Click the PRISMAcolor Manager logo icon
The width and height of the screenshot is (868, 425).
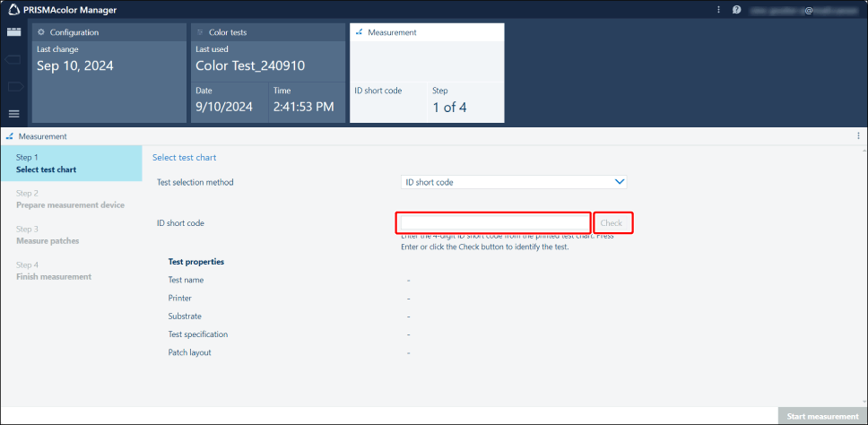click(x=14, y=10)
